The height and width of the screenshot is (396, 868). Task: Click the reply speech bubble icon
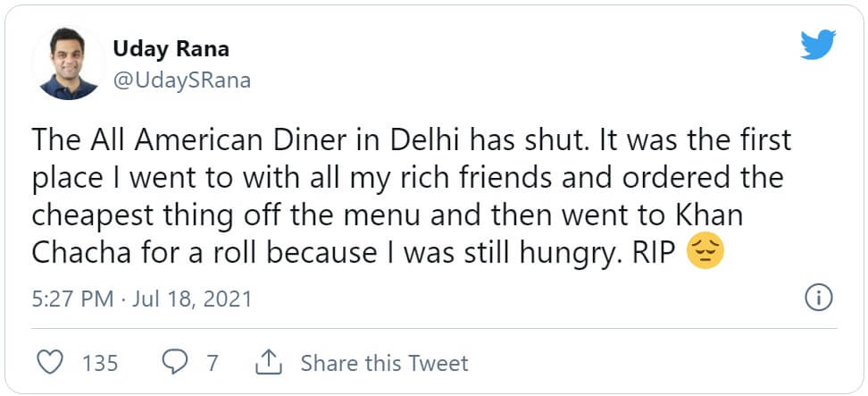(175, 363)
